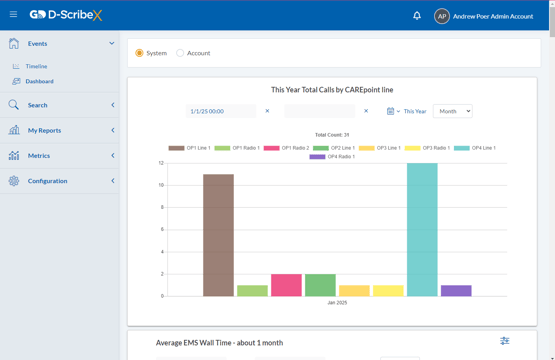
Task: Open the Dashboard menu item
Action: pos(40,81)
